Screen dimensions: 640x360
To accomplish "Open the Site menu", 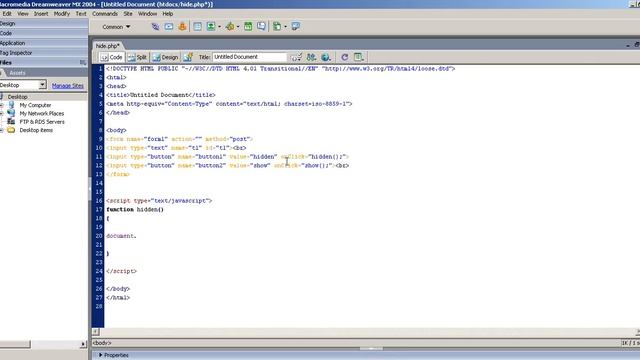I will pyautogui.click(x=128, y=13).
